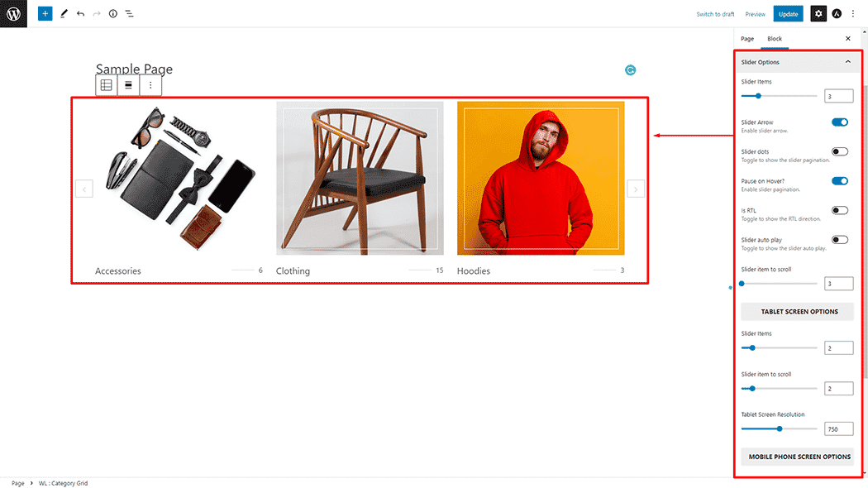
Task: Open the block inserter plus button
Action: pyautogui.click(x=45, y=13)
